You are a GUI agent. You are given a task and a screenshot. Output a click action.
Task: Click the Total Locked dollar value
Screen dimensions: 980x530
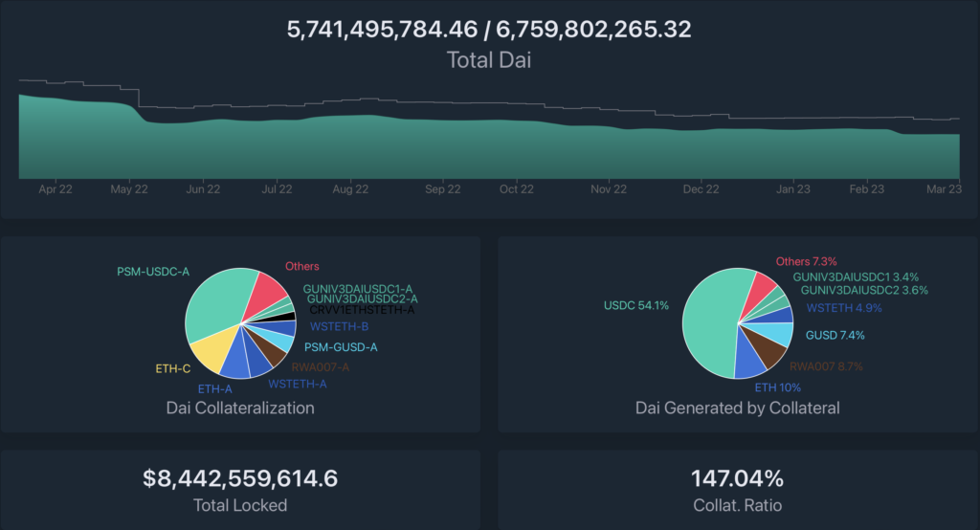point(240,478)
